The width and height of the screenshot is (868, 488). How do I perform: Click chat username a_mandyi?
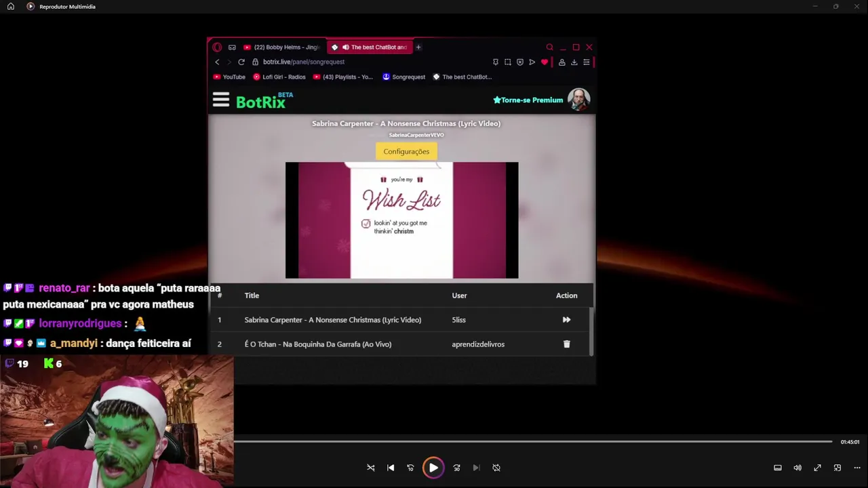tap(73, 344)
